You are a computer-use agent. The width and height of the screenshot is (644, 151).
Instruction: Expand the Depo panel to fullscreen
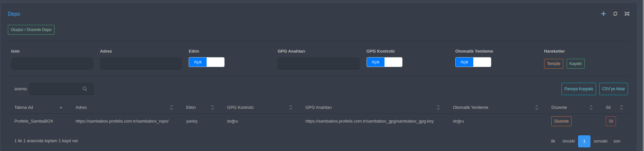click(627, 14)
